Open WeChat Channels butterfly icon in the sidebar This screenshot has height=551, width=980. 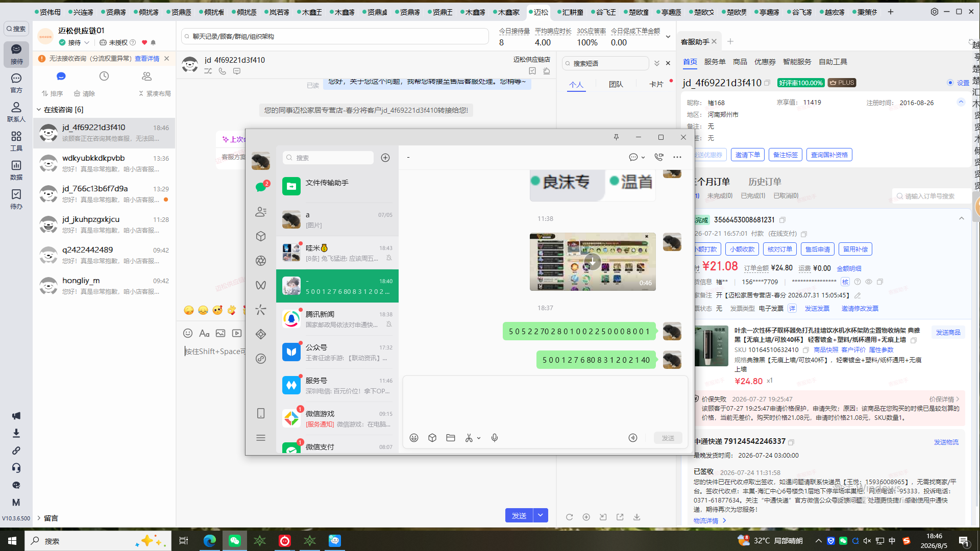click(261, 285)
